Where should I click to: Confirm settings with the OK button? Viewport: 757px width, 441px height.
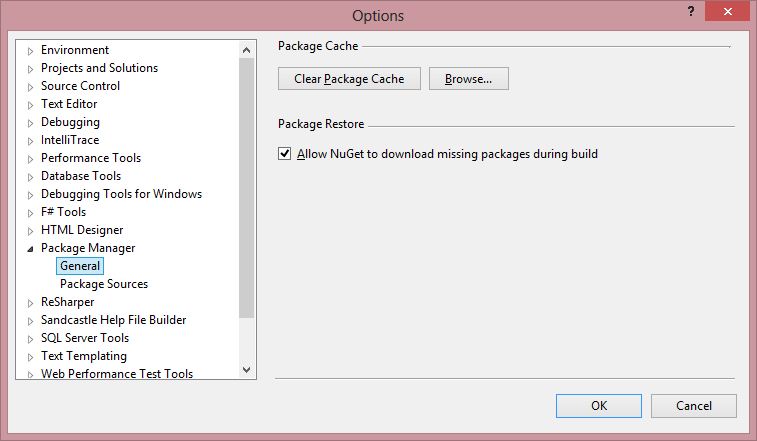pos(599,406)
